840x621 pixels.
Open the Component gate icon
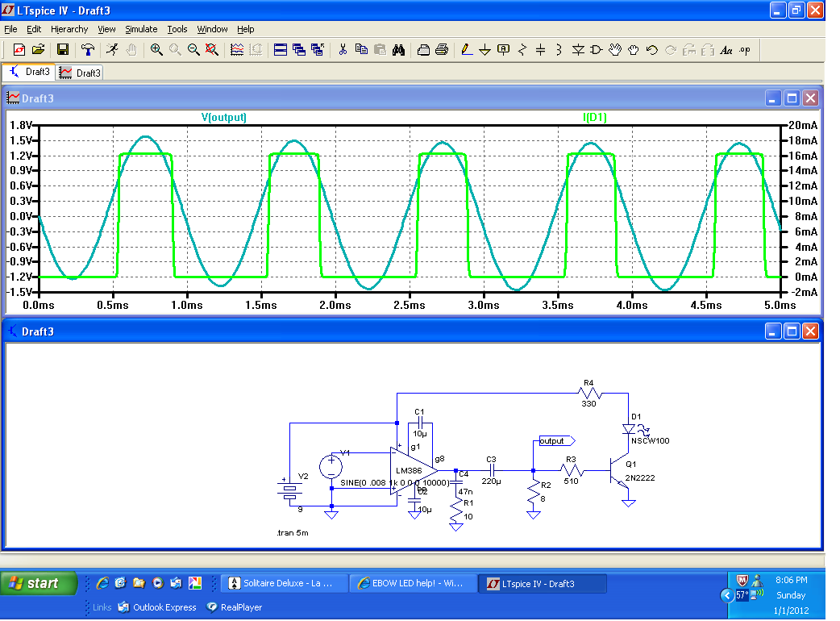point(597,50)
